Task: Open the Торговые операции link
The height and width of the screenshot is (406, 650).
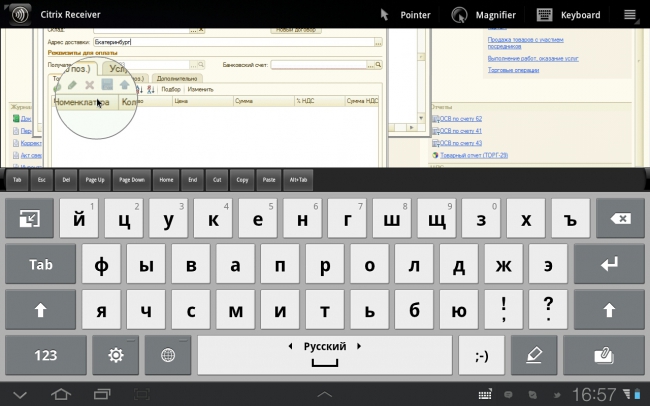Action: click(513, 70)
